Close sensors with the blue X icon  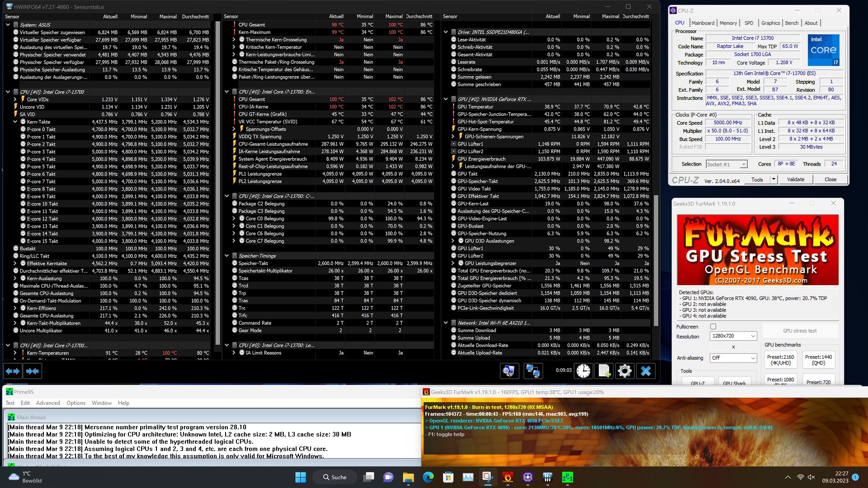[646, 371]
